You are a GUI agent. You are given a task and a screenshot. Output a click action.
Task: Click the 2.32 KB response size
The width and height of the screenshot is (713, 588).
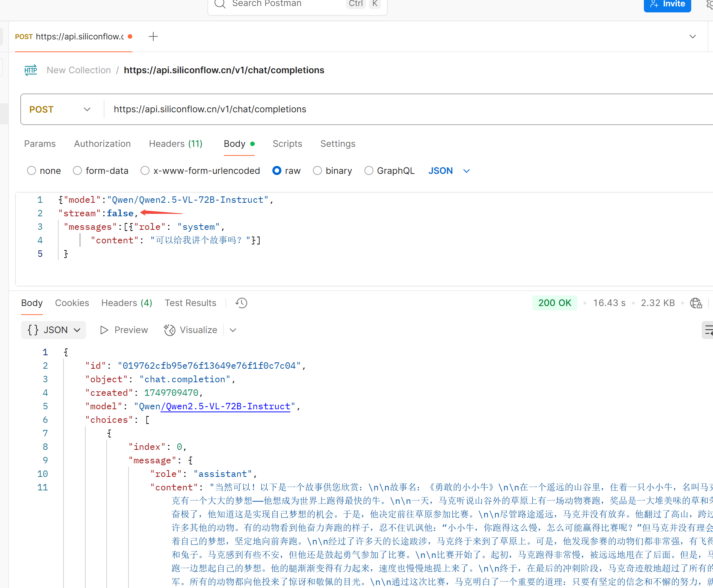coord(658,303)
